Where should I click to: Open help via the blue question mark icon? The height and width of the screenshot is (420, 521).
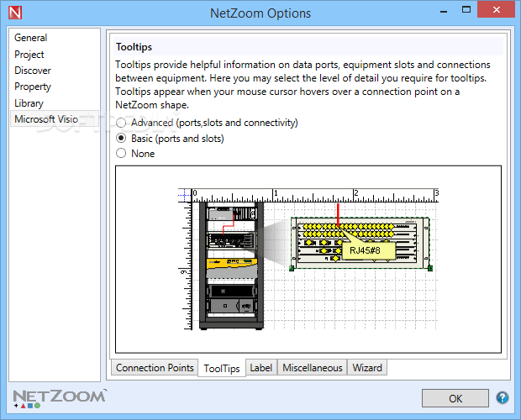point(502,397)
